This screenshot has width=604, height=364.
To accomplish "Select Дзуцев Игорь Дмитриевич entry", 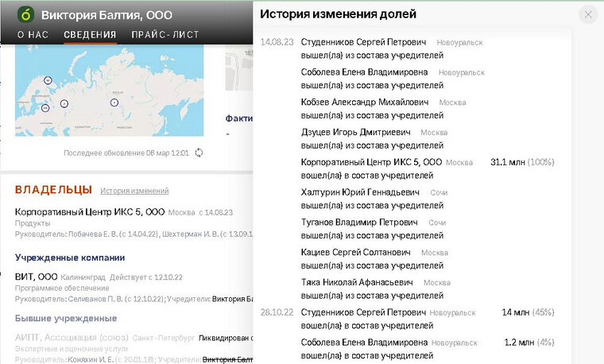I will (355, 132).
